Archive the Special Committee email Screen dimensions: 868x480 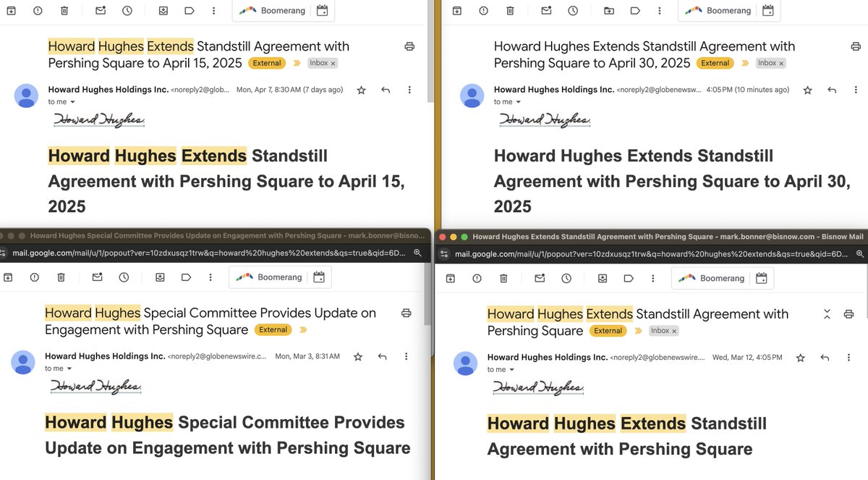click(x=8, y=277)
